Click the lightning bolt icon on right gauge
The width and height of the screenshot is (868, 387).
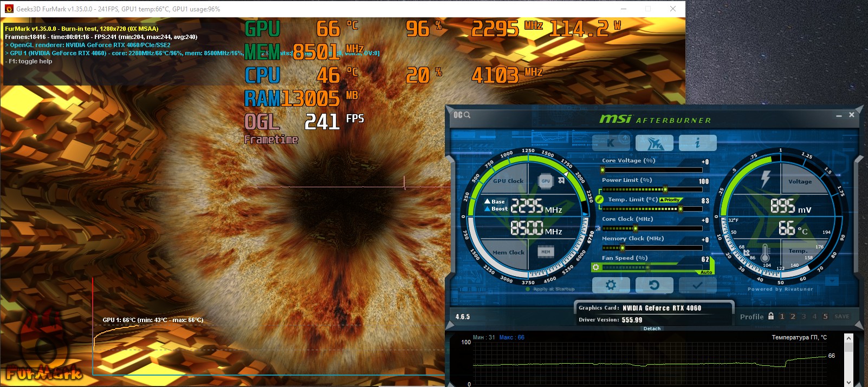(x=766, y=178)
